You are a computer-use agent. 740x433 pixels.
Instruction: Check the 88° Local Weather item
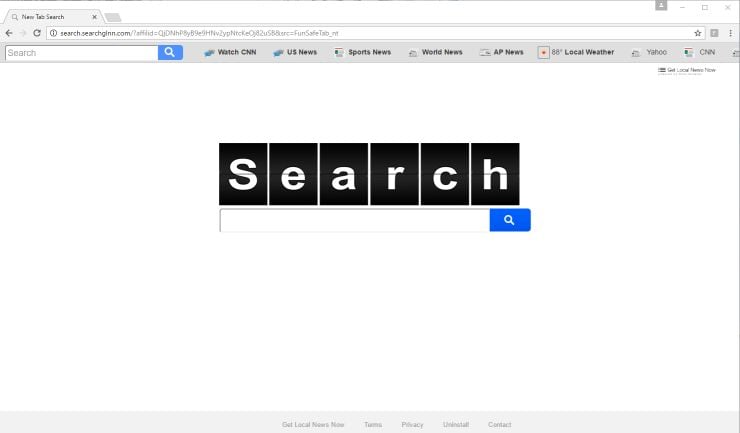tap(576, 52)
